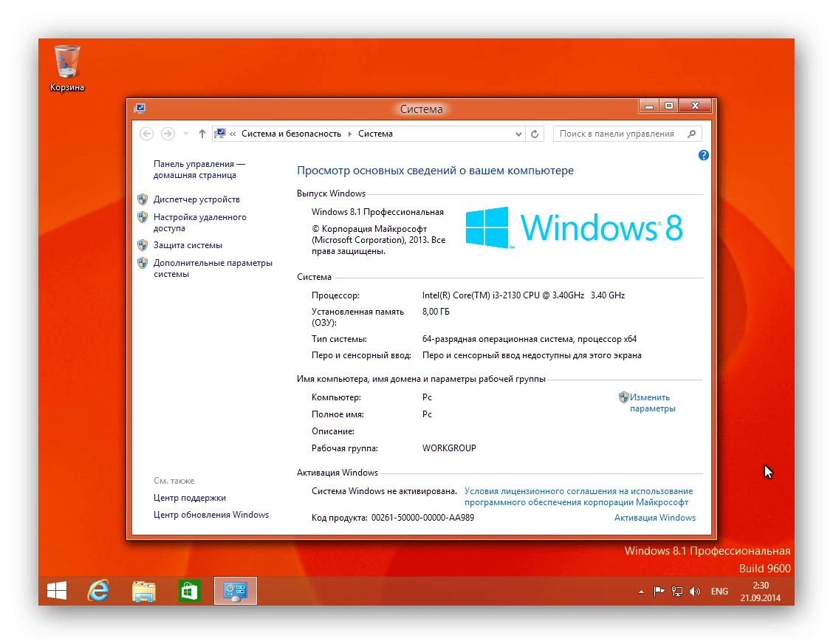
Task: Open Защита системы link
Action: (188, 245)
